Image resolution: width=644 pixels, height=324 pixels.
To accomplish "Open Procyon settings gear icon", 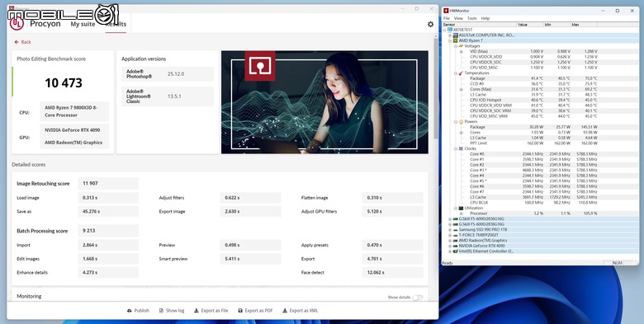I will coord(430,24).
